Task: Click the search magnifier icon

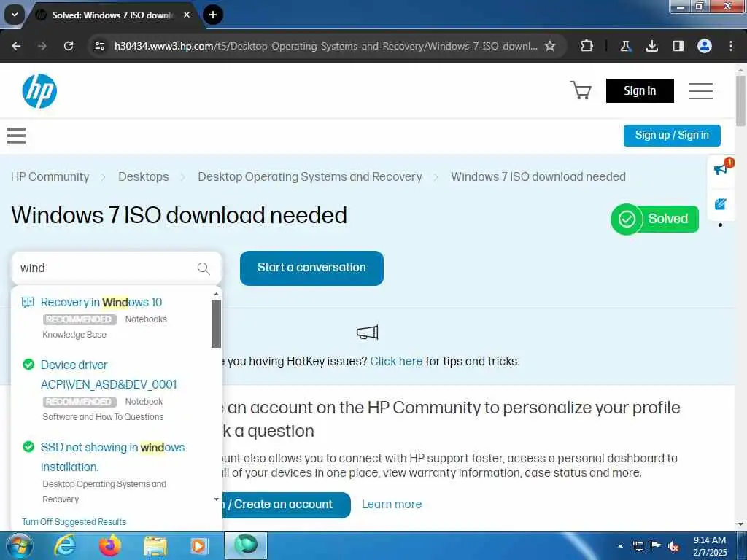Action: click(204, 268)
